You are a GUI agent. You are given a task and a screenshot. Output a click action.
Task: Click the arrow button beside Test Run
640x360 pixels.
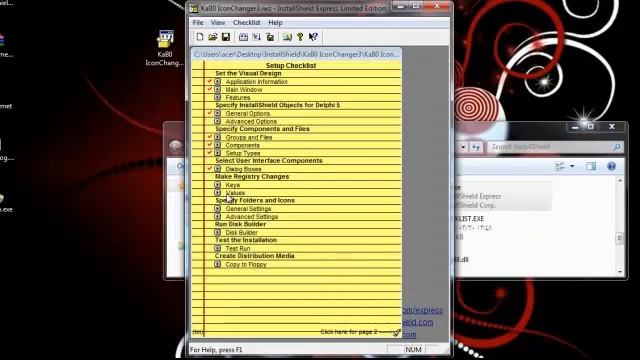tap(218, 248)
